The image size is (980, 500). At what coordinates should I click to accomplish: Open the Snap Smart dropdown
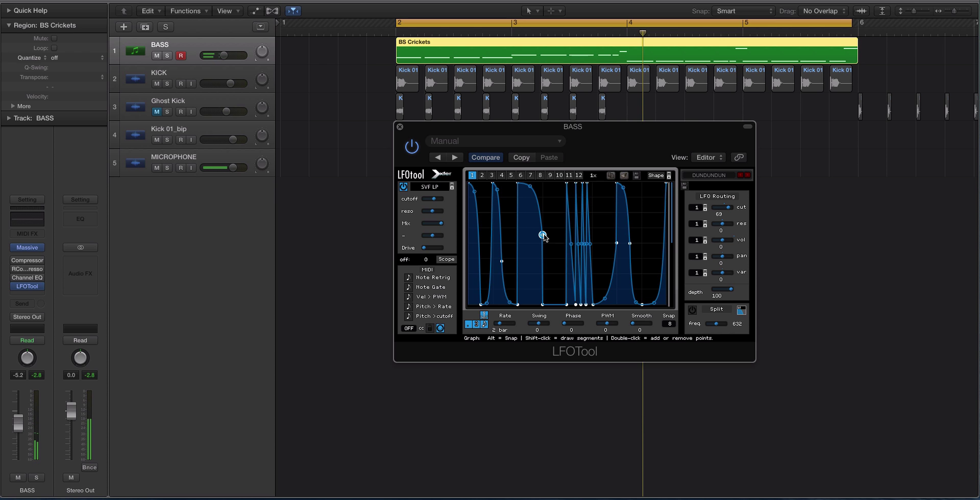tap(744, 11)
